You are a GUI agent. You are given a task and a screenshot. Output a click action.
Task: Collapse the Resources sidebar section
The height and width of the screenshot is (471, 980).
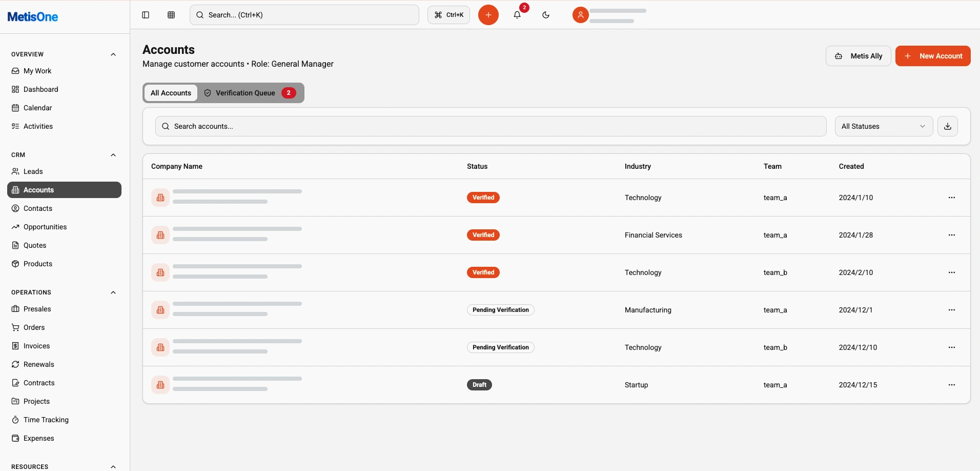(113, 467)
